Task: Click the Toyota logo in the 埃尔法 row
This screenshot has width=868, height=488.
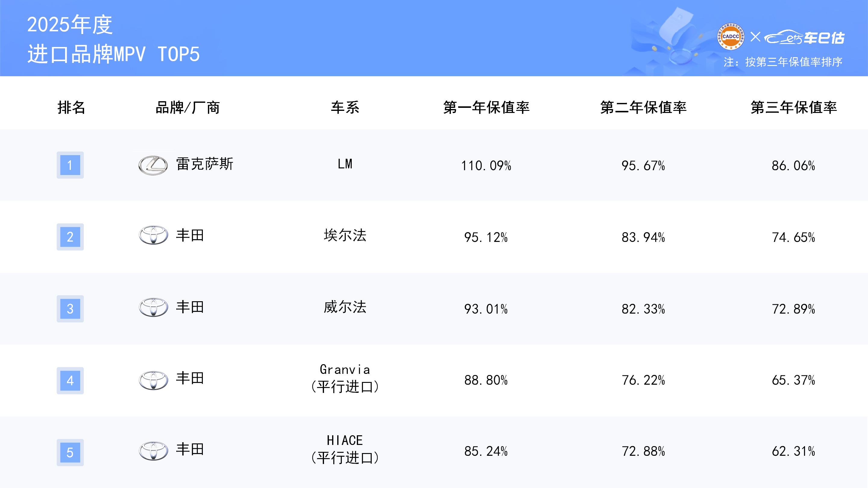Action: [153, 235]
